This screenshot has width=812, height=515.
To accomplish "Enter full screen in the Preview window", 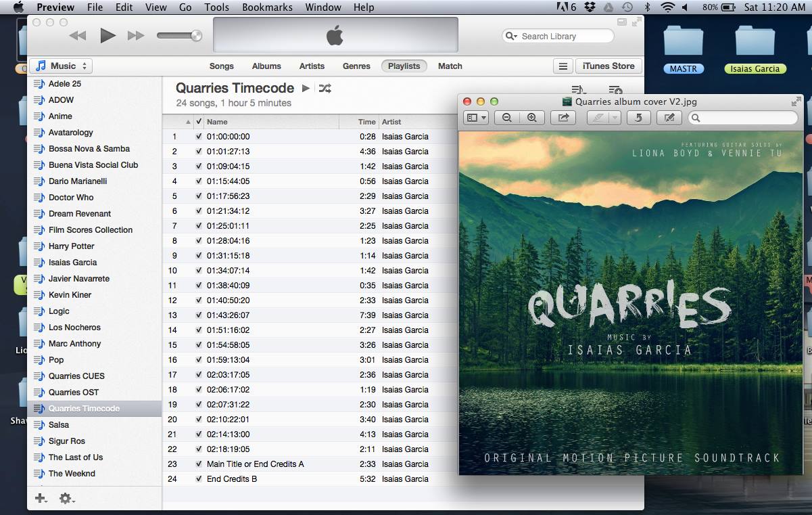I will click(x=796, y=102).
